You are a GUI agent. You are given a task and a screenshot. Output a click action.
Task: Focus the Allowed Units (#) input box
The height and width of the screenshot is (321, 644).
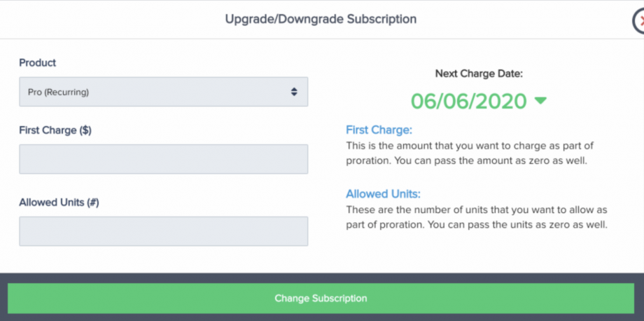pyautogui.click(x=163, y=231)
